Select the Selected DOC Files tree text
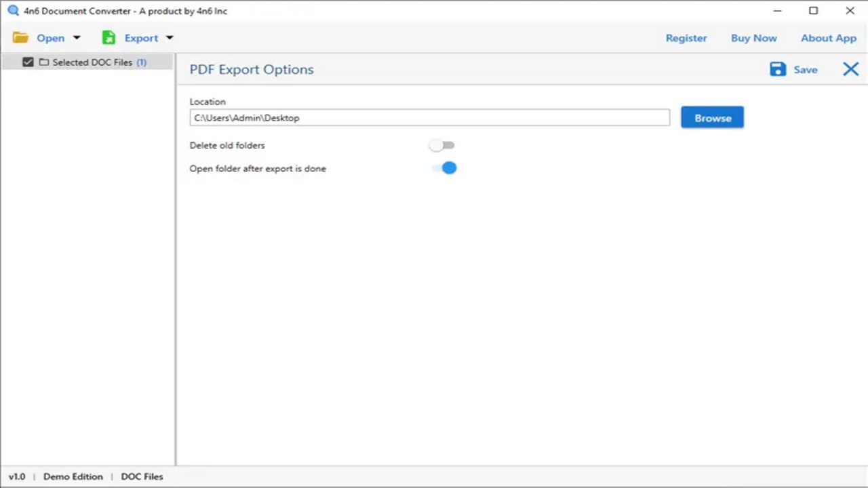The image size is (868, 488). [92, 62]
